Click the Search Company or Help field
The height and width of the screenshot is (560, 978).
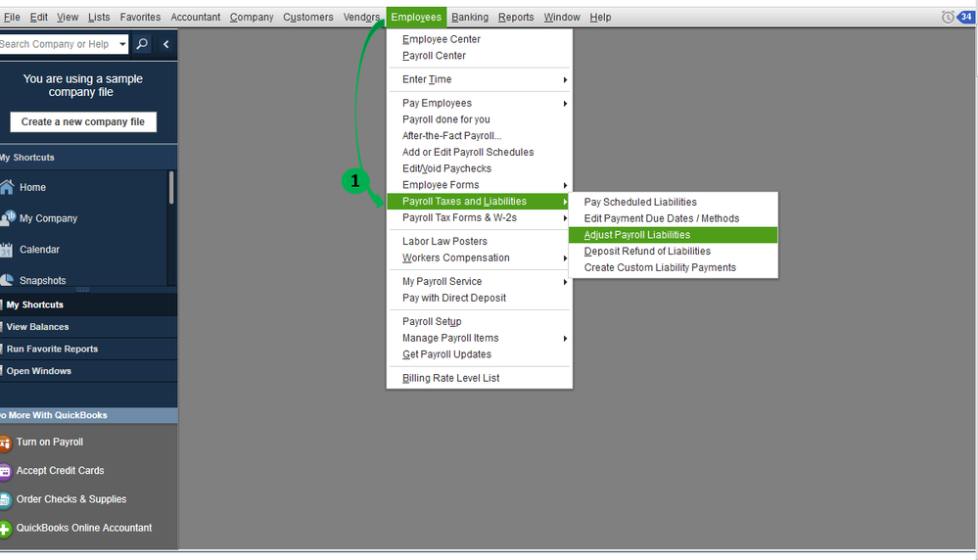(x=58, y=44)
